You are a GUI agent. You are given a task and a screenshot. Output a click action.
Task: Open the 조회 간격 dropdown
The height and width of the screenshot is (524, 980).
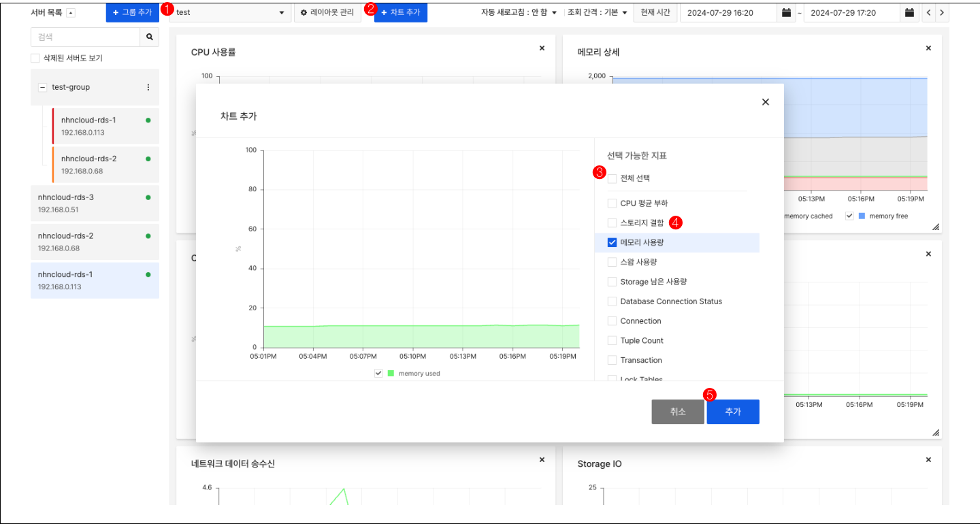click(597, 13)
